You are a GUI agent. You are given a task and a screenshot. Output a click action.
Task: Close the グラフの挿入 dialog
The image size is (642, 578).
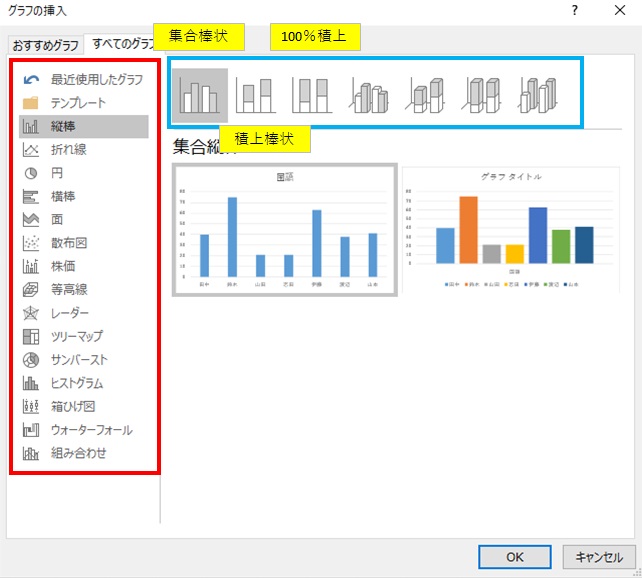pos(620,10)
